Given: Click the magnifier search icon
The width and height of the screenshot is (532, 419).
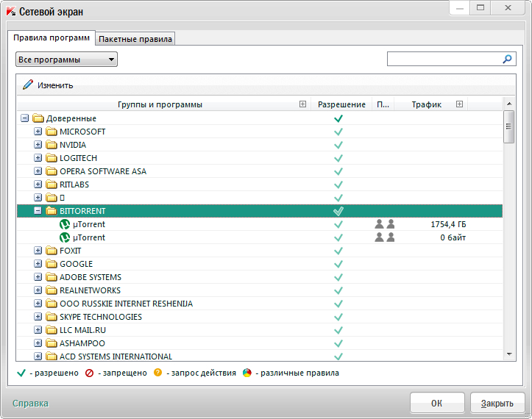Looking at the screenshot, I should [507, 60].
